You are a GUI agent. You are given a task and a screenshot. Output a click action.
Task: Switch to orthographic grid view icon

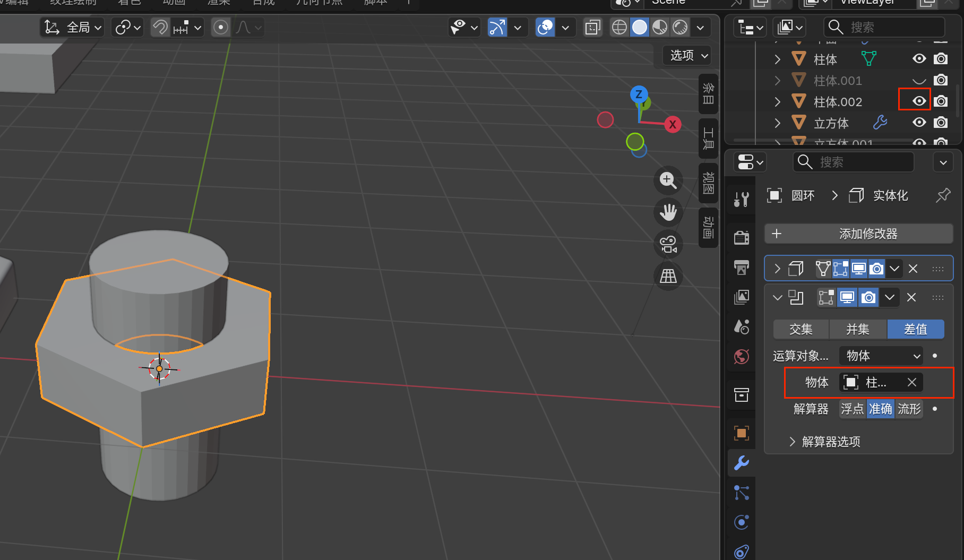click(668, 276)
